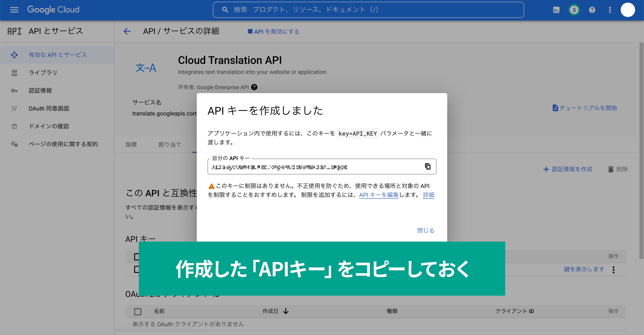This screenshot has width=644, height=335.
Task: Open the three-dot settings menu in header
Action: coord(610,10)
